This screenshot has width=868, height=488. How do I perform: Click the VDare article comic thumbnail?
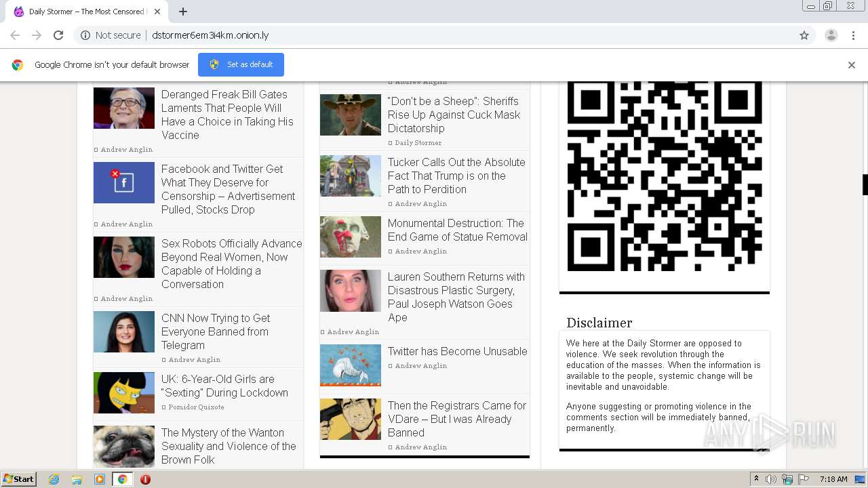point(351,419)
